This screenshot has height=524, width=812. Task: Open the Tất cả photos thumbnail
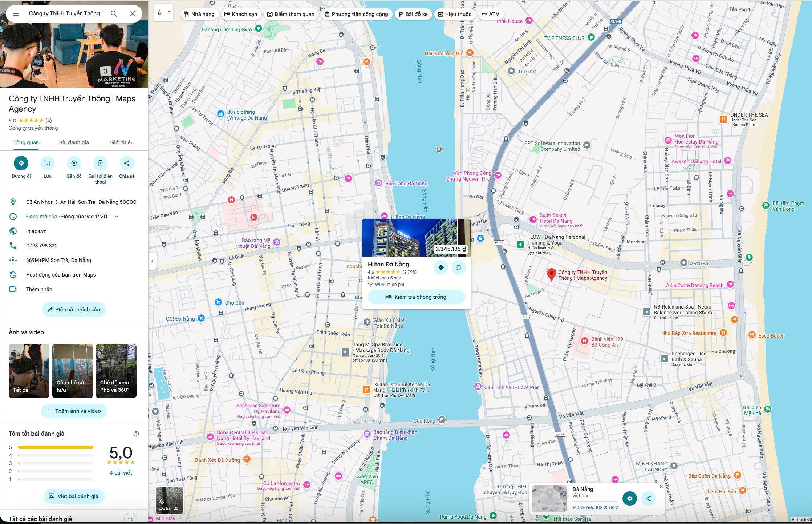pos(29,370)
